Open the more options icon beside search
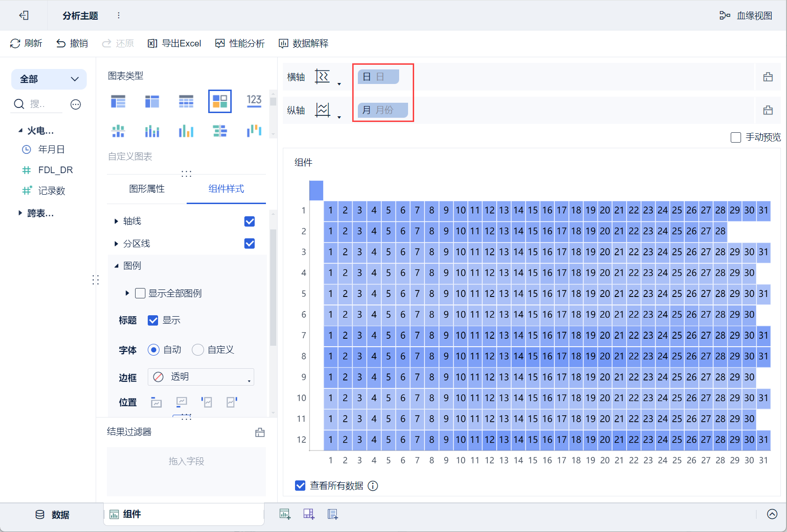The image size is (787, 532). click(x=76, y=104)
